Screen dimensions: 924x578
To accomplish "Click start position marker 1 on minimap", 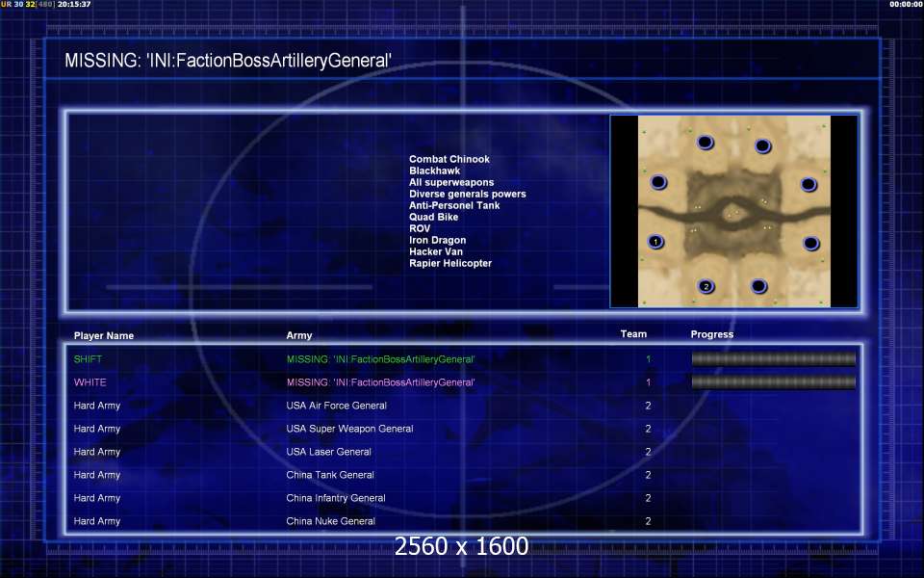I will click(655, 242).
